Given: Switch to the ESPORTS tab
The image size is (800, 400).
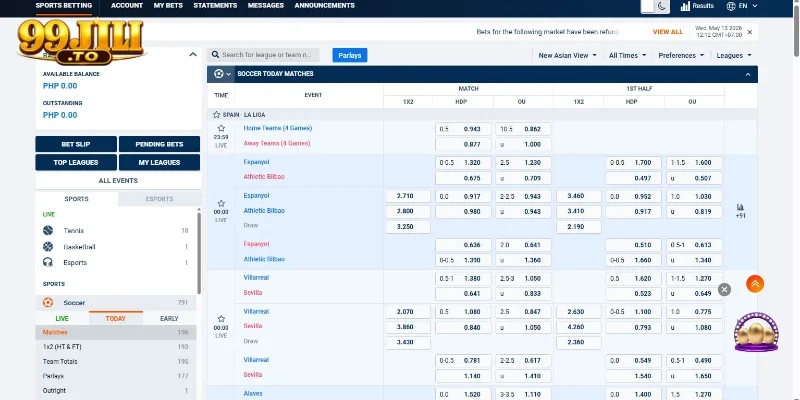Looking at the screenshot, I should [x=160, y=199].
